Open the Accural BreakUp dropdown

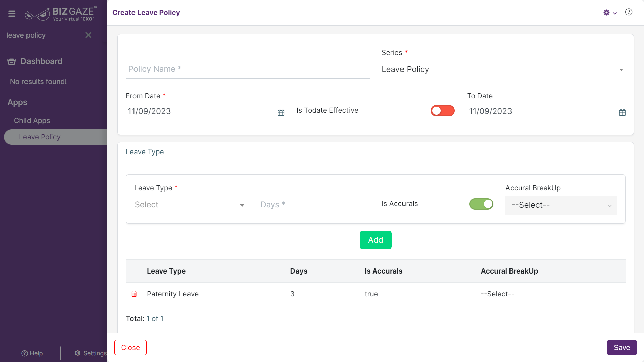click(561, 205)
